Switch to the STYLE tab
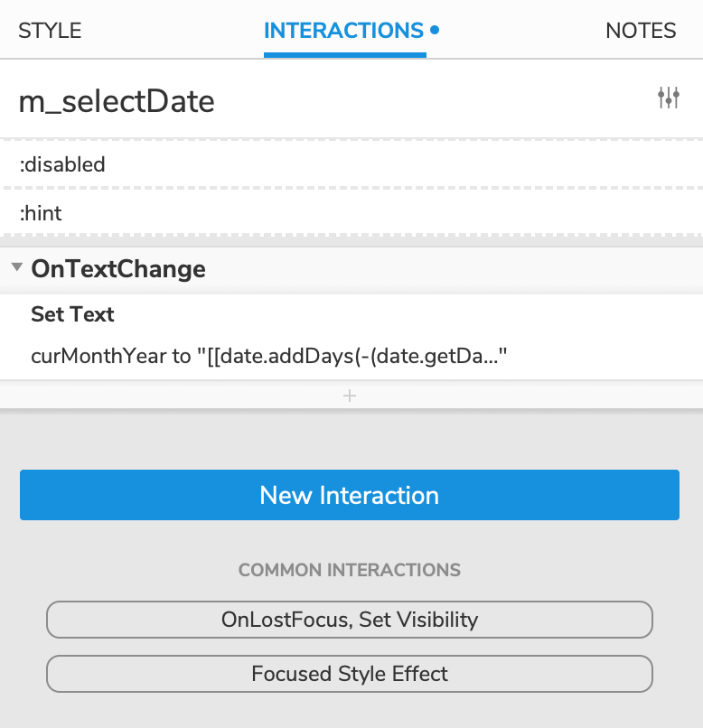This screenshot has width=703, height=728. 50,30
